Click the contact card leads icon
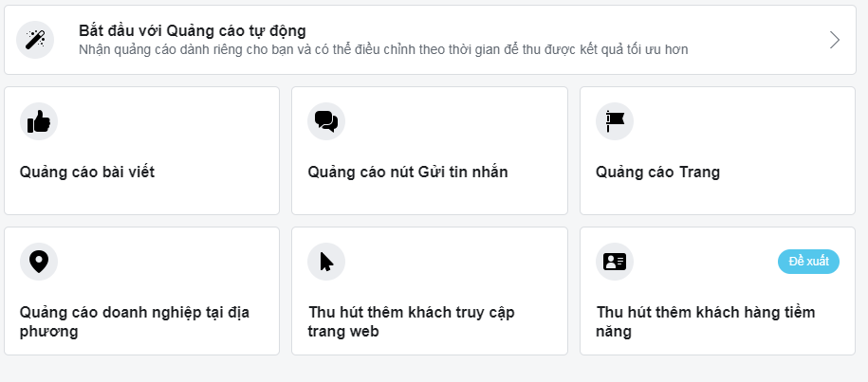The height and width of the screenshot is (382, 868). [615, 262]
